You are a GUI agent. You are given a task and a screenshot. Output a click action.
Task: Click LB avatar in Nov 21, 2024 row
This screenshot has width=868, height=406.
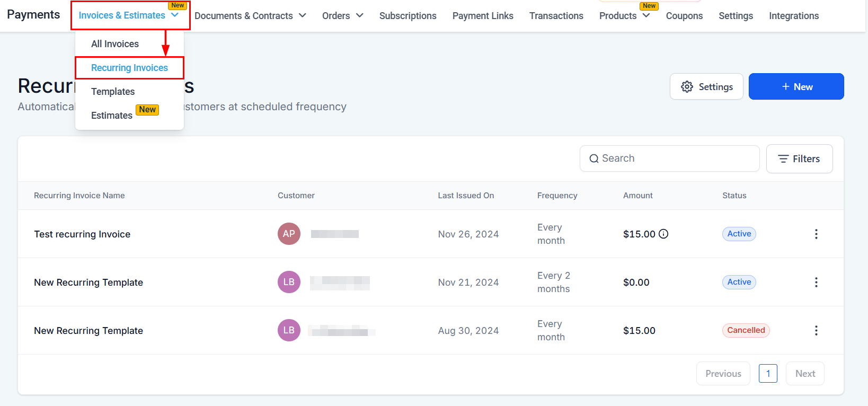(289, 282)
